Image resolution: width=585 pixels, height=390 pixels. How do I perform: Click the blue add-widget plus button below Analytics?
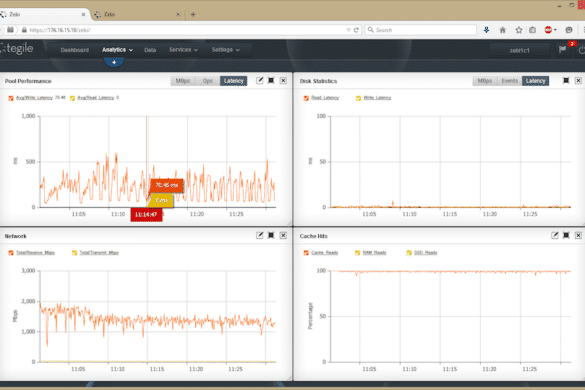pos(114,62)
